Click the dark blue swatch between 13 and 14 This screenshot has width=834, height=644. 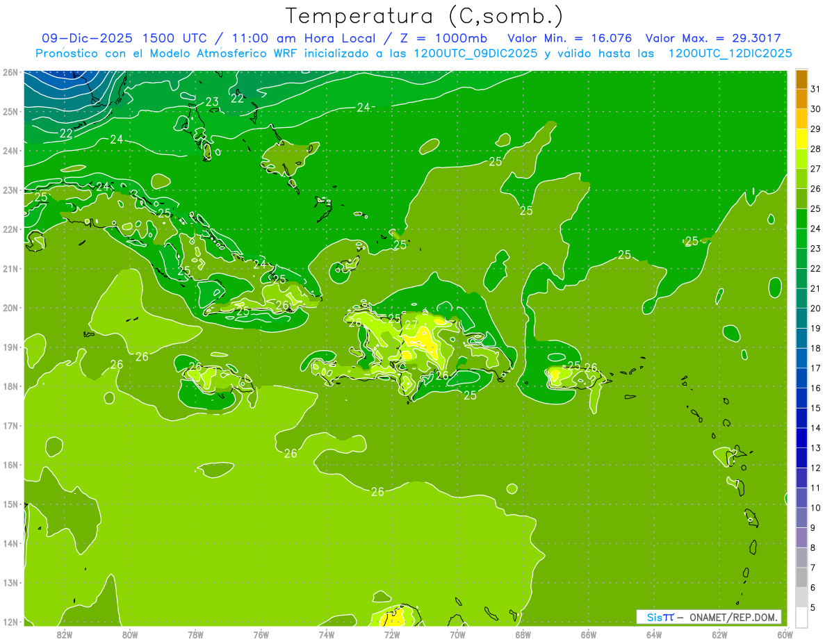pos(801,438)
